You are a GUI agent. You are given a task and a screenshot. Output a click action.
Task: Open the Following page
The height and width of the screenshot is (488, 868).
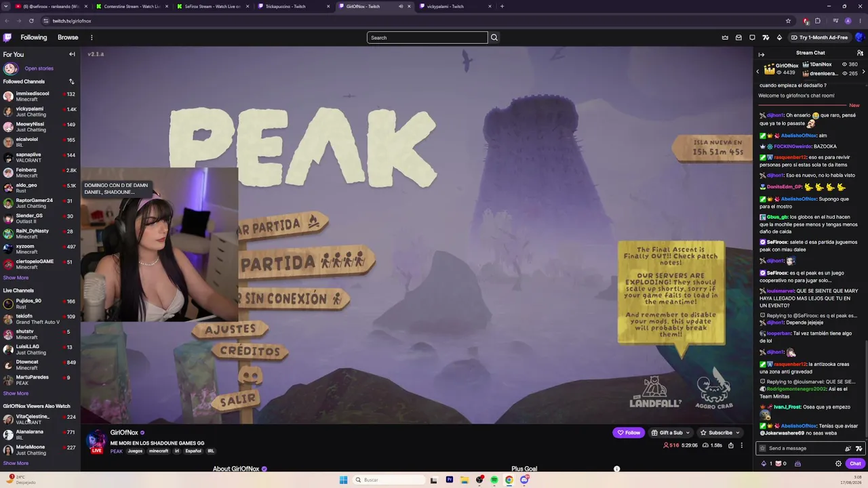point(33,37)
